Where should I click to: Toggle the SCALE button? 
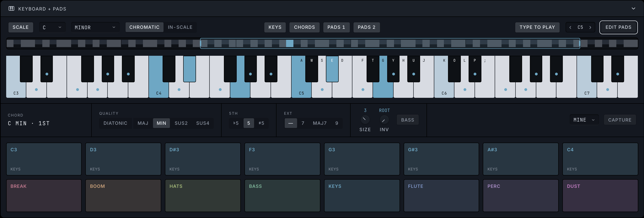tap(21, 27)
